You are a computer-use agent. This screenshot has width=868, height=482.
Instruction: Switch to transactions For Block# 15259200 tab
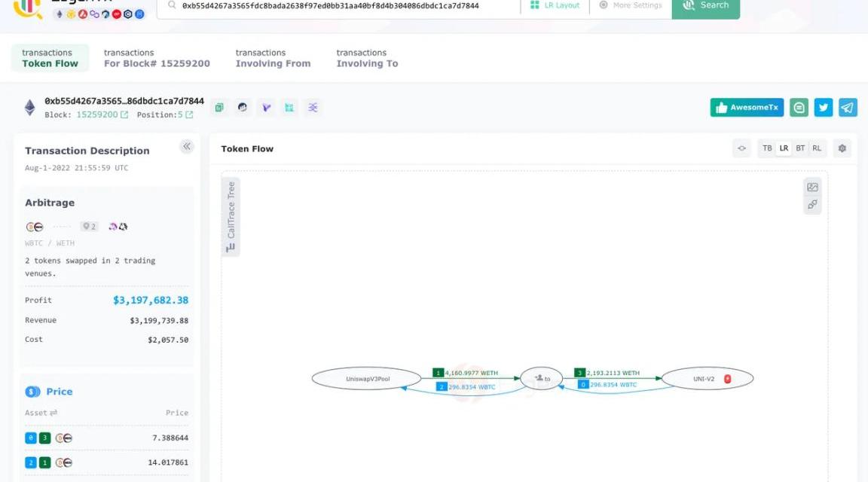157,58
